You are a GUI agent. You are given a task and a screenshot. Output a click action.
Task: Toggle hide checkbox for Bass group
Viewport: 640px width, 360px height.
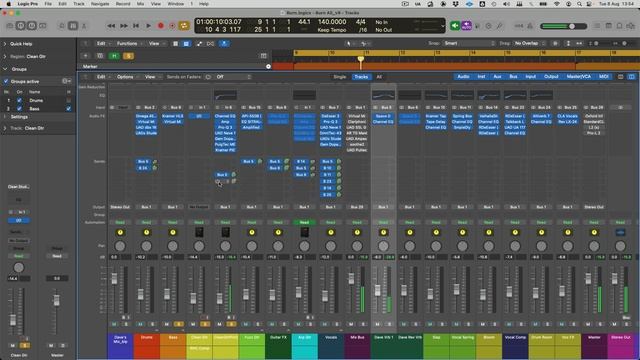(69, 109)
